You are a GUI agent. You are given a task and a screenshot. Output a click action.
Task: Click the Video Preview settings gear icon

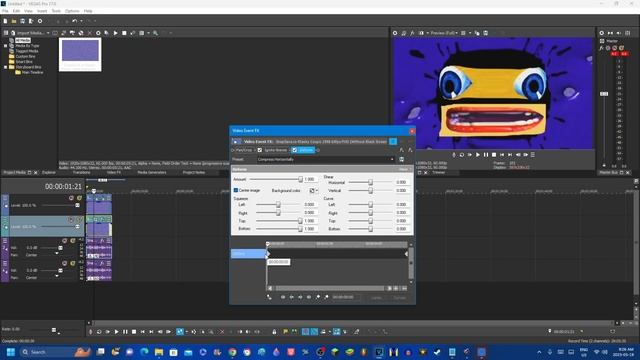395,33
